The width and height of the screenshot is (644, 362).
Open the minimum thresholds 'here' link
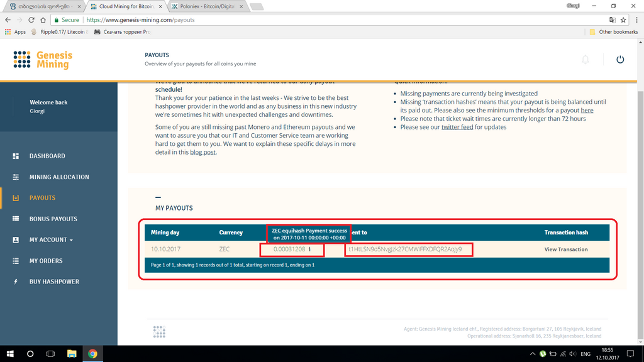coord(587,111)
